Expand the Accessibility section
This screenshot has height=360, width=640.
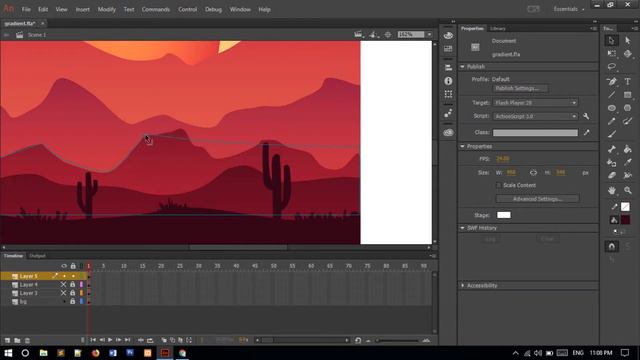point(462,285)
